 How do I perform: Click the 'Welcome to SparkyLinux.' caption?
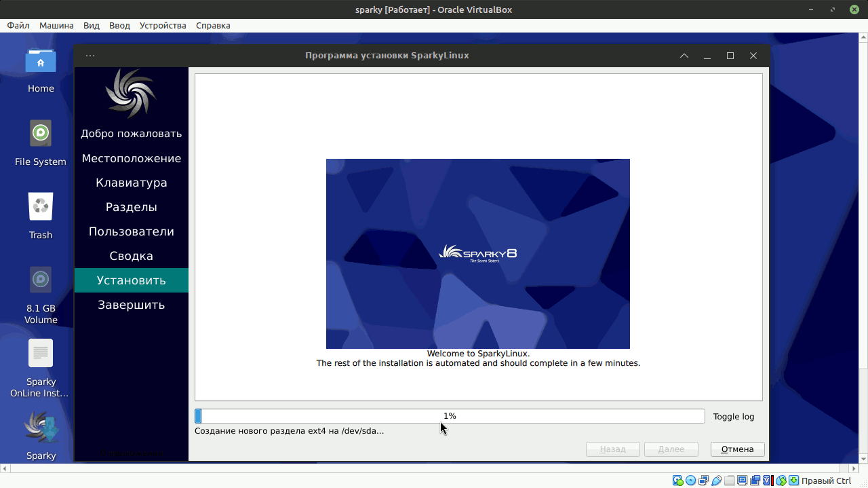click(478, 354)
